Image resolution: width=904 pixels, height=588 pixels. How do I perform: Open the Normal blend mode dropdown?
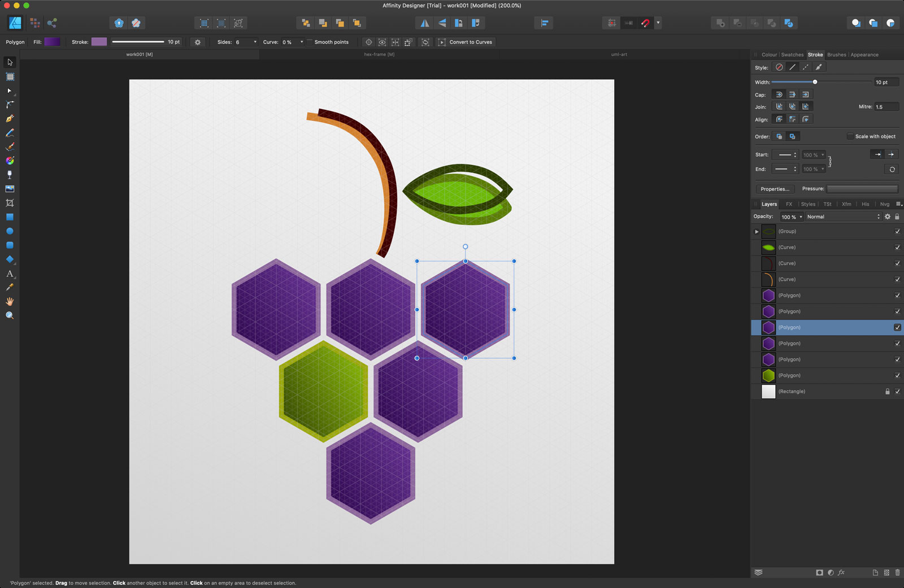pyautogui.click(x=842, y=217)
